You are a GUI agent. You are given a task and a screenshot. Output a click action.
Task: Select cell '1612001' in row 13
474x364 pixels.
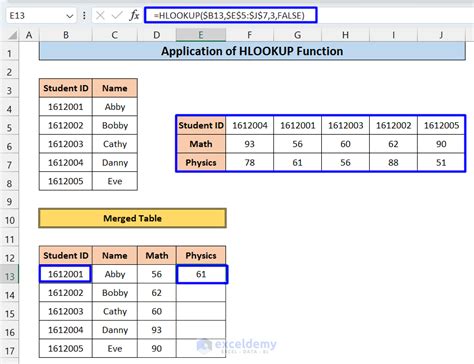pyautogui.click(x=65, y=274)
